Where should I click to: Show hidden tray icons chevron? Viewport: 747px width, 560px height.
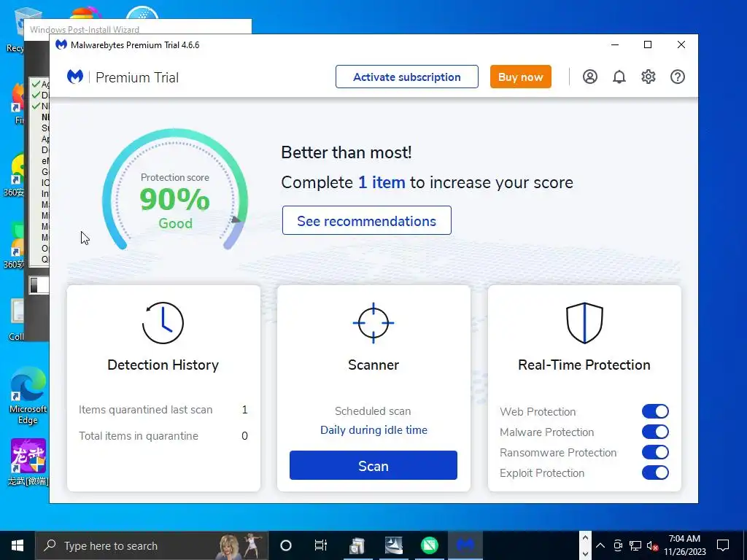pos(600,545)
